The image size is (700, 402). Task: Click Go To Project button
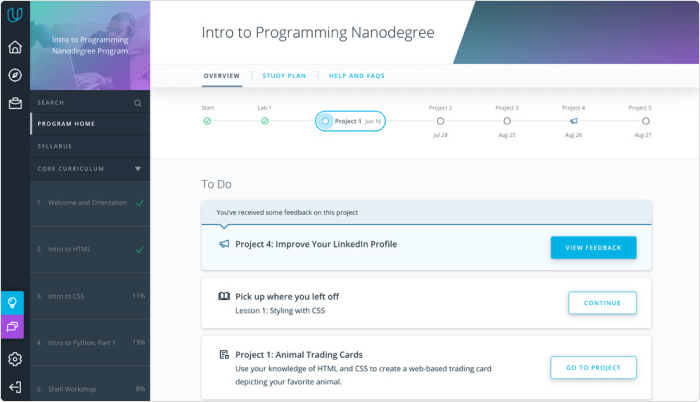point(593,368)
